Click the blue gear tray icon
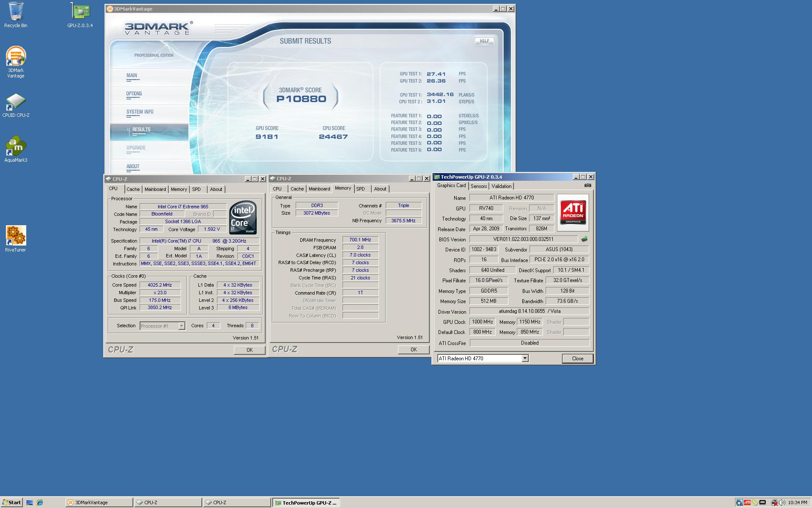Image resolution: width=812 pixels, height=508 pixels. point(739,502)
